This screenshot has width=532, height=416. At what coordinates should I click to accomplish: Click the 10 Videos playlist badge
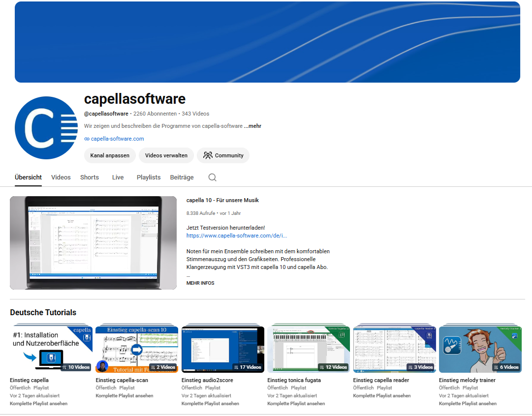tap(76, 367)
